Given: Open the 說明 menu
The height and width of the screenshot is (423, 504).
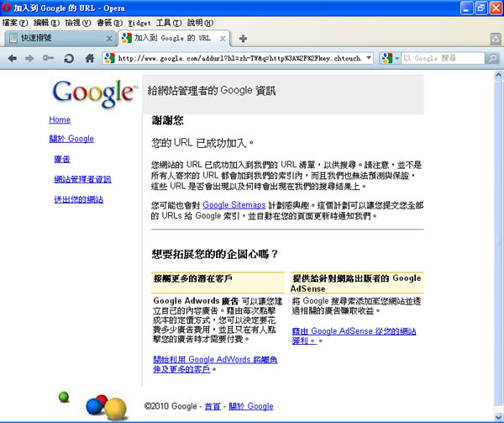Looking at the screenshot, I should coord(200,23).
